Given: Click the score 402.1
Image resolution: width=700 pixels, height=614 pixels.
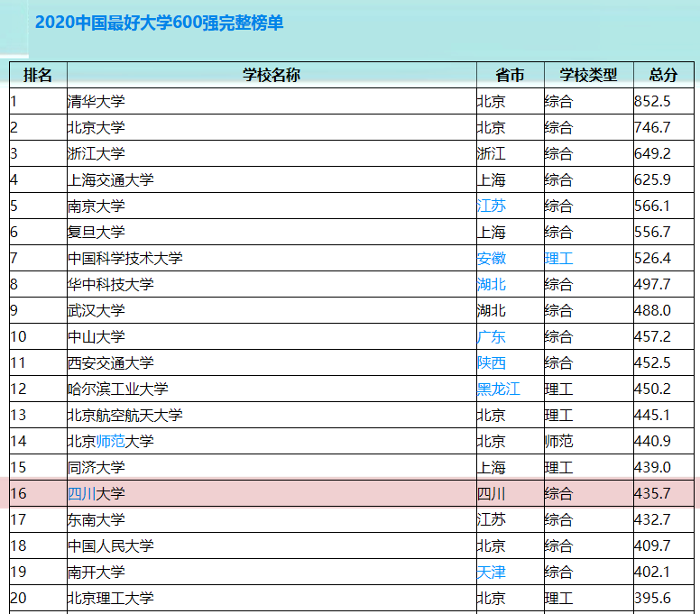Looking at the screenshot, I should (652, 572).
